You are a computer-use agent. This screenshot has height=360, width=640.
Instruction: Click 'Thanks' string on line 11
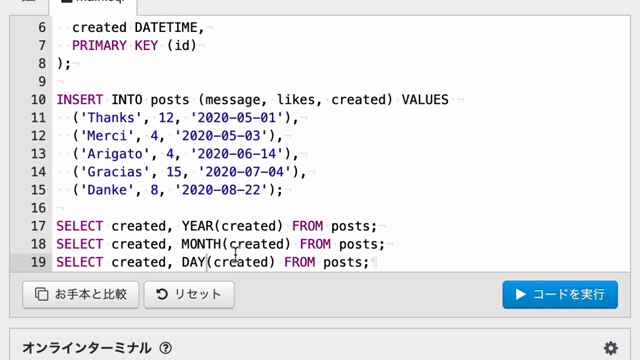coord(111,118)
